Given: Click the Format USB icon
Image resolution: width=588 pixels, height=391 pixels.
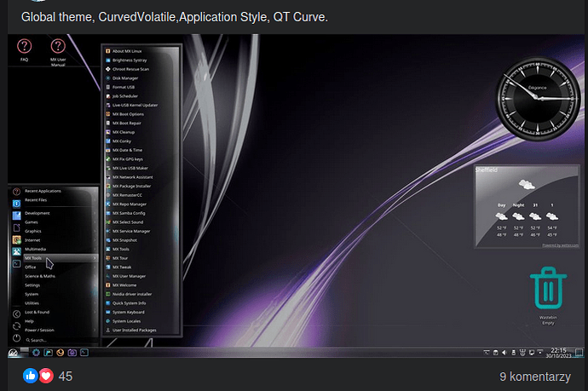Looking at the screenshot, I should [108, 87].
